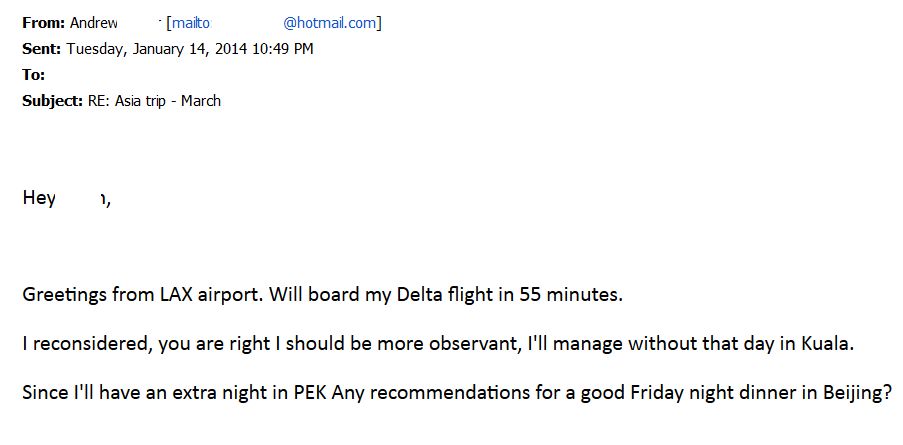Click the word Kuala at line end
Screen dimensions: 903x445
[827, 344]
